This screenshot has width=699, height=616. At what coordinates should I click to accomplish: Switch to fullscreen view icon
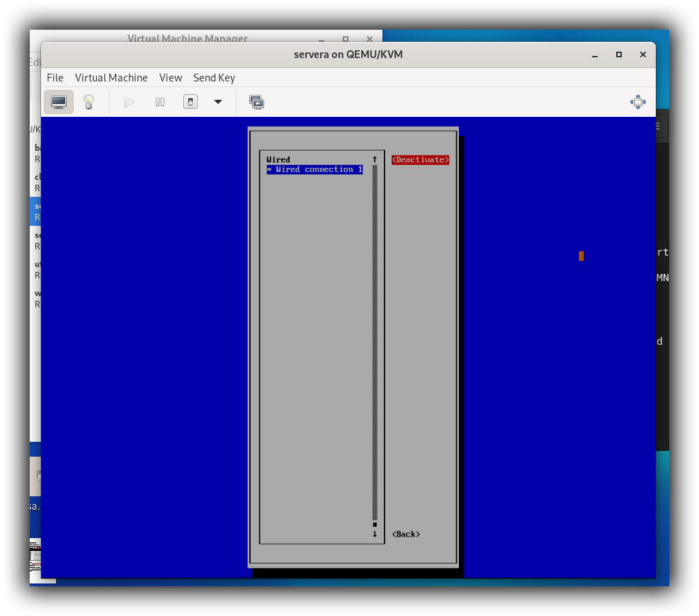(637, 102)
